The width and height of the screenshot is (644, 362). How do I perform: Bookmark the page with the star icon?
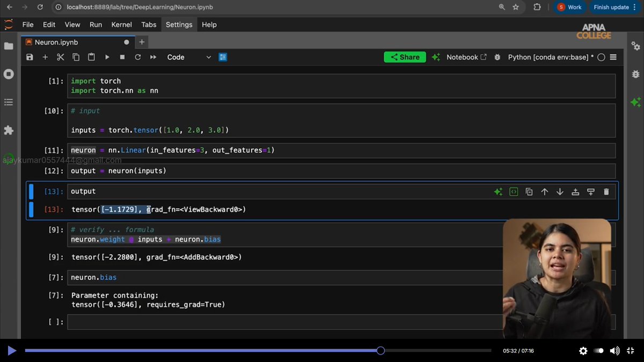pyautogui.click(x=516, y=7)
